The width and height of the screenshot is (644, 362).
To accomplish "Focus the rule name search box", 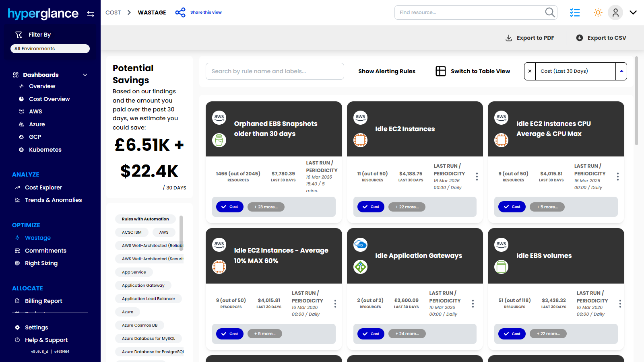I will [275, 71].
